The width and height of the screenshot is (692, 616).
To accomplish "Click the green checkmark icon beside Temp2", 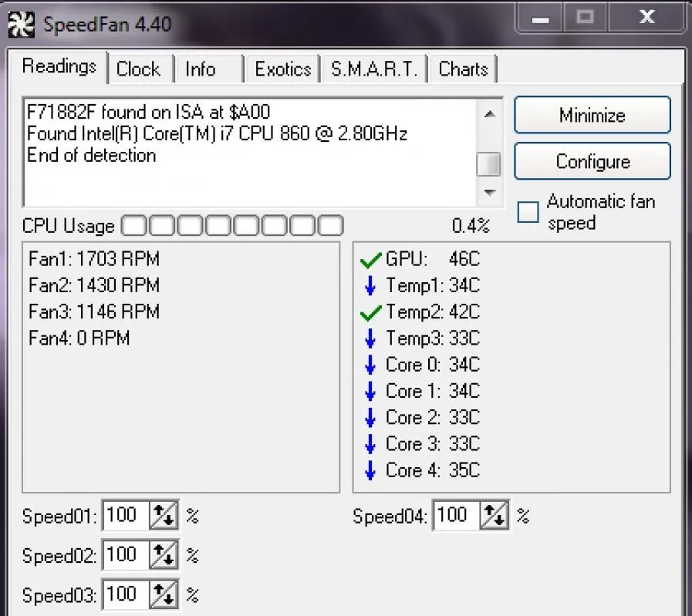I will 371,312.
